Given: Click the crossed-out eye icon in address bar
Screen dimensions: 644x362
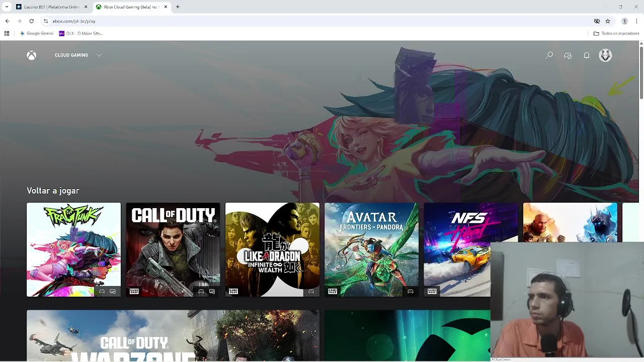Looking at the screenshot, I should (x=597, y=21).
